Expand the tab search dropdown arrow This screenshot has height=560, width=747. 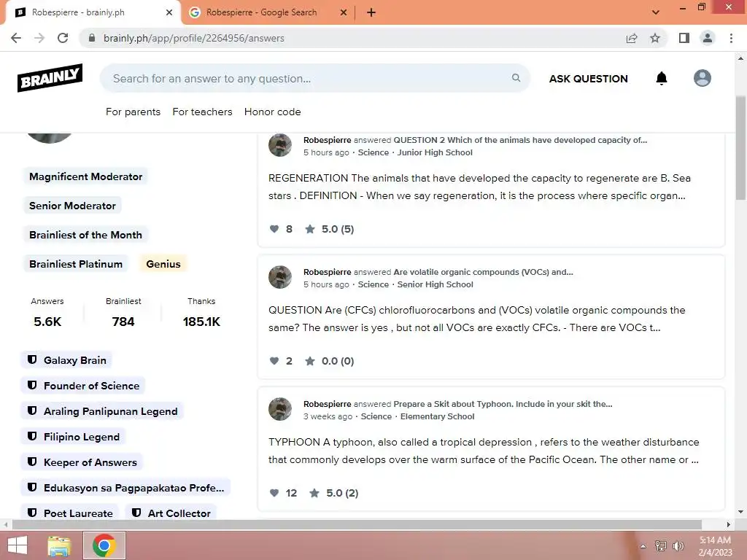coord(656,12)
